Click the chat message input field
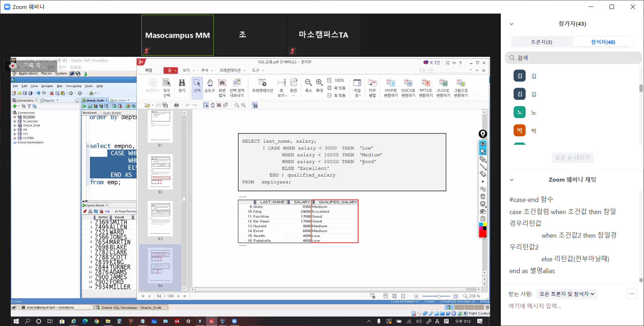The height and width of the screenshot is (326, 644). coord(566,306)
